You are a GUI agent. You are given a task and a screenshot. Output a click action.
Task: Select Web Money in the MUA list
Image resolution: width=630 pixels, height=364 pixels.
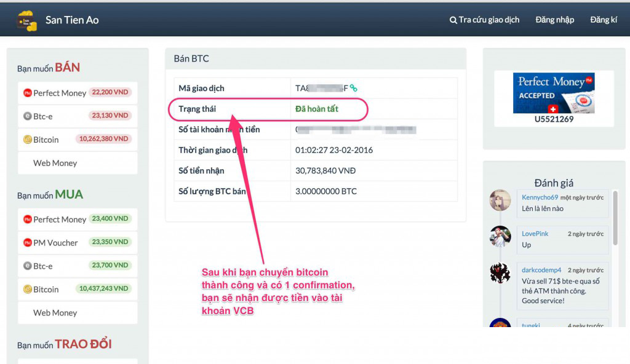coord(55,312)
